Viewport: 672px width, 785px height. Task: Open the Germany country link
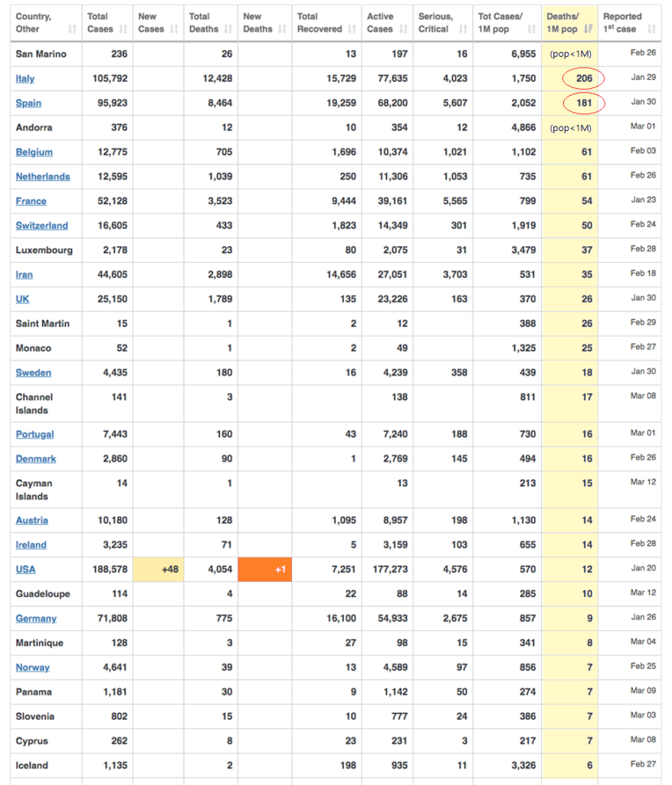point(36,619)
